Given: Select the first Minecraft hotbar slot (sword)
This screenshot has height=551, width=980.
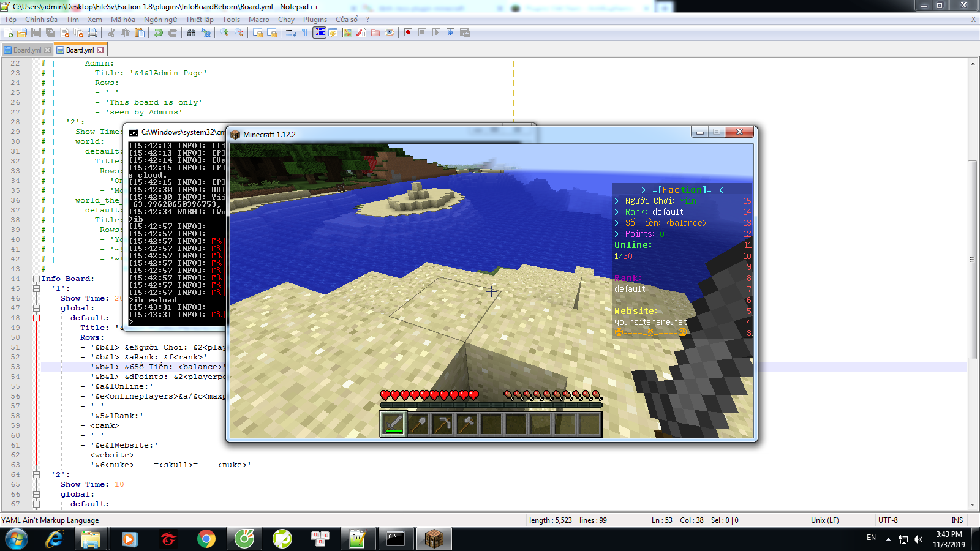Looking at the screenshot, I should pyautogui.click(x=393, y=424).
